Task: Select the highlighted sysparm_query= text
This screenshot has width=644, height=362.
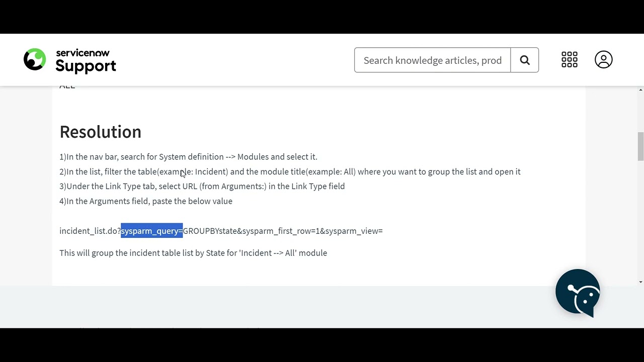Action: click(x=151, y=231)
